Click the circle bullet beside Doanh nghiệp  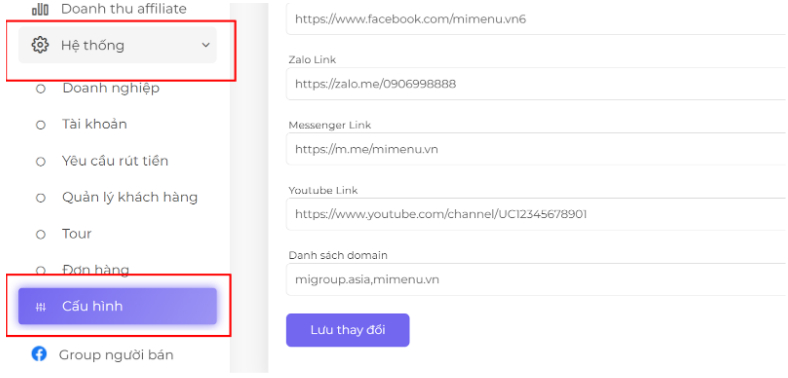tap(41, 89)
